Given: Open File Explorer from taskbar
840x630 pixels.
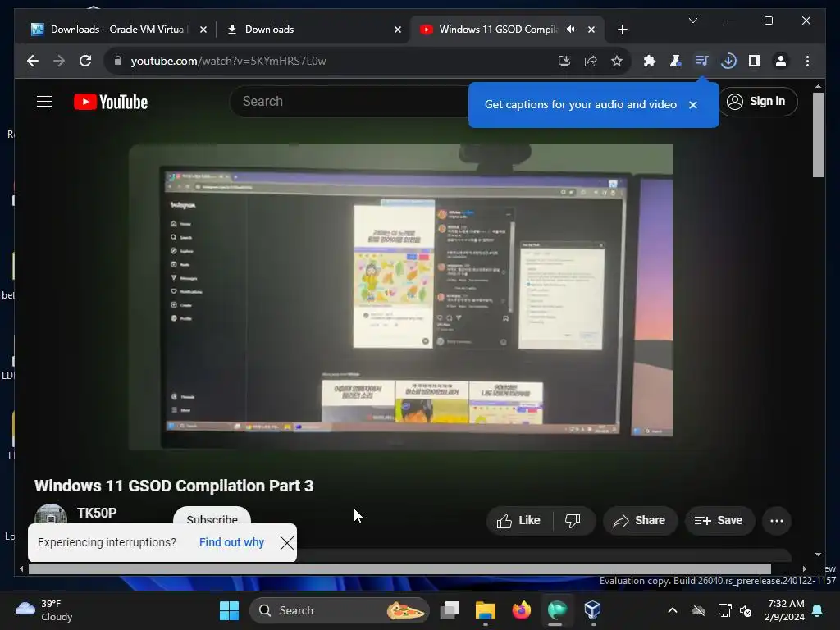Looking at the screenshot, I should [x=486, y=610].
